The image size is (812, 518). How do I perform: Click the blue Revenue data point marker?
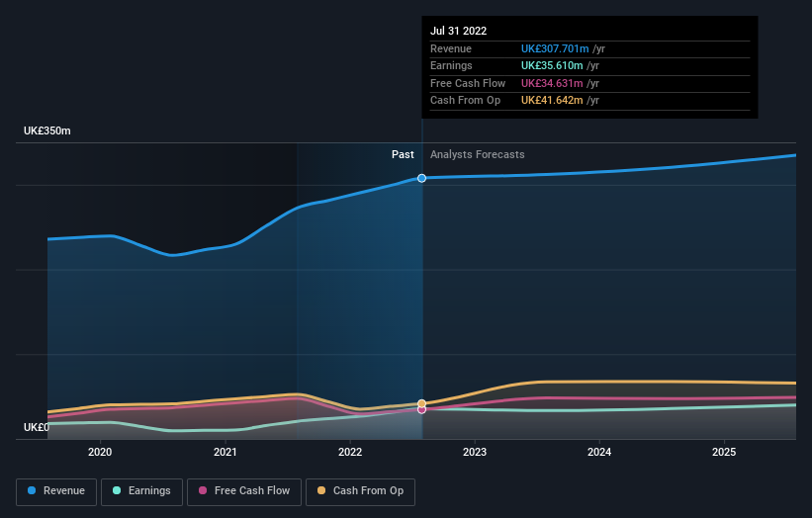422,178
